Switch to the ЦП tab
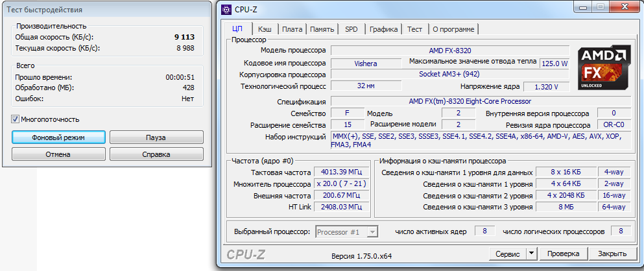This screenshot has width=644, height=271. click(x=237, y=29)
